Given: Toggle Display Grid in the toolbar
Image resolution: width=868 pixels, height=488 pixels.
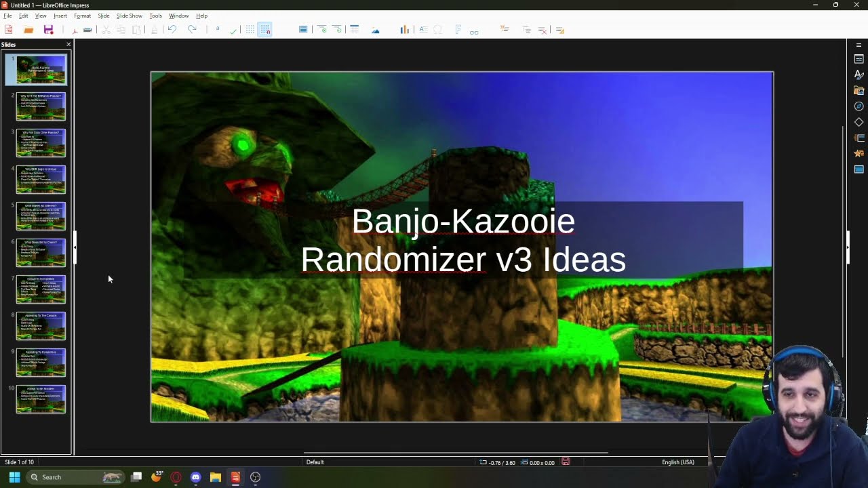Looking at the screenshot, I should (x=250, y=30).
